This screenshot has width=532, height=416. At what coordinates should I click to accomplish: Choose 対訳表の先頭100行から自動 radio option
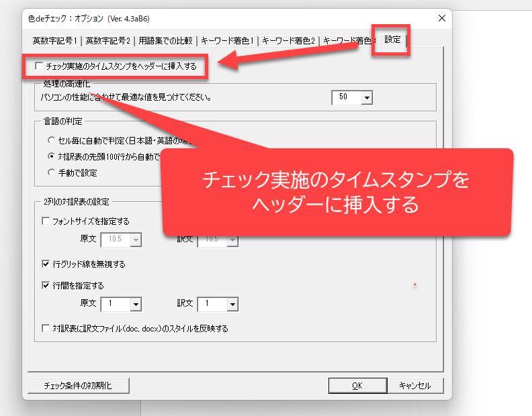click(52, 156)
